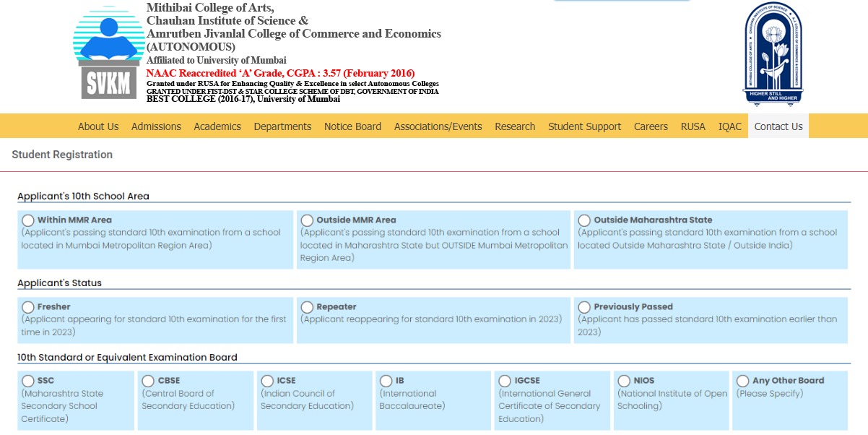The image size is (868, 435).
Task: Select SSC examination board radio
Action: tap(27, 381)
